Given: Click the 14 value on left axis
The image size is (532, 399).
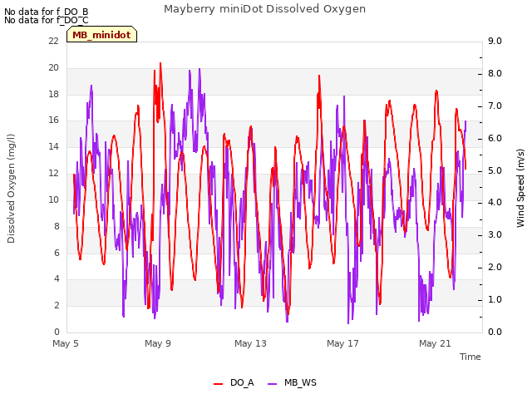Looking at the screenshot, I should click(53, 146).
